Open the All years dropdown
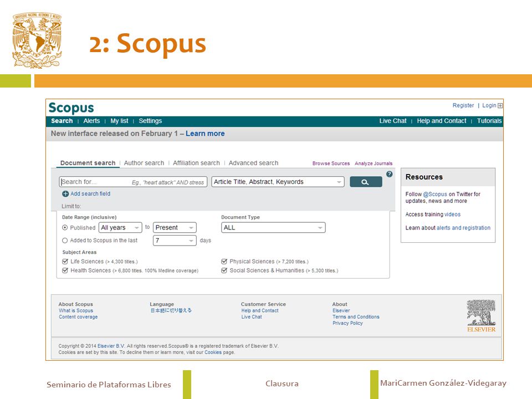This screenshot has height=399, width=532. pos(120,228)
